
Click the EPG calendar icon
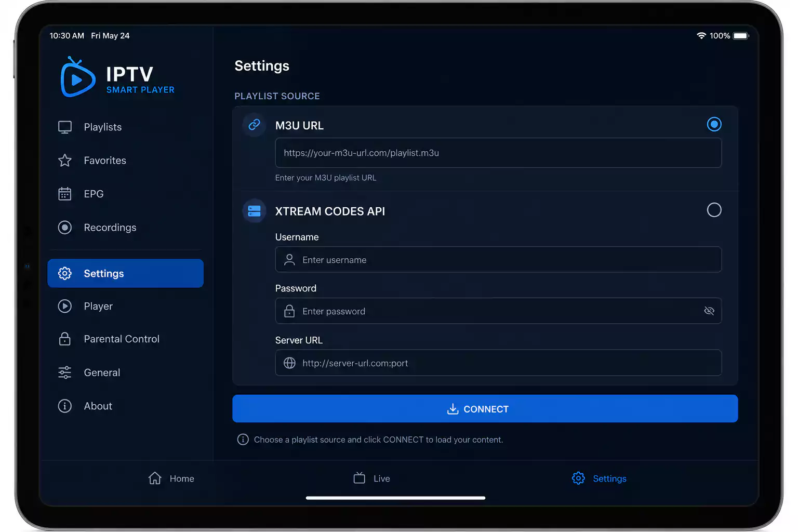(65, 194)
